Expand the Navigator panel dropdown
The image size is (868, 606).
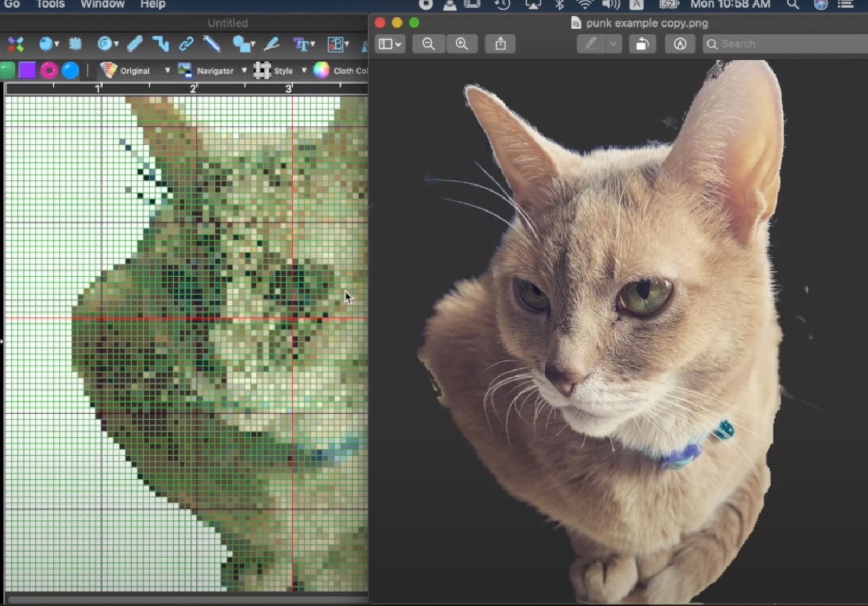[x=245, y=71]
